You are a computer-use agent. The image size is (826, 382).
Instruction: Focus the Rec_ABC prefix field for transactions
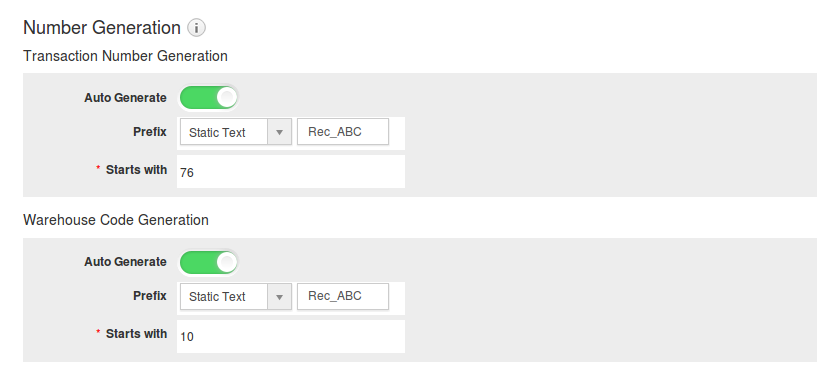[x=343, y=132]
